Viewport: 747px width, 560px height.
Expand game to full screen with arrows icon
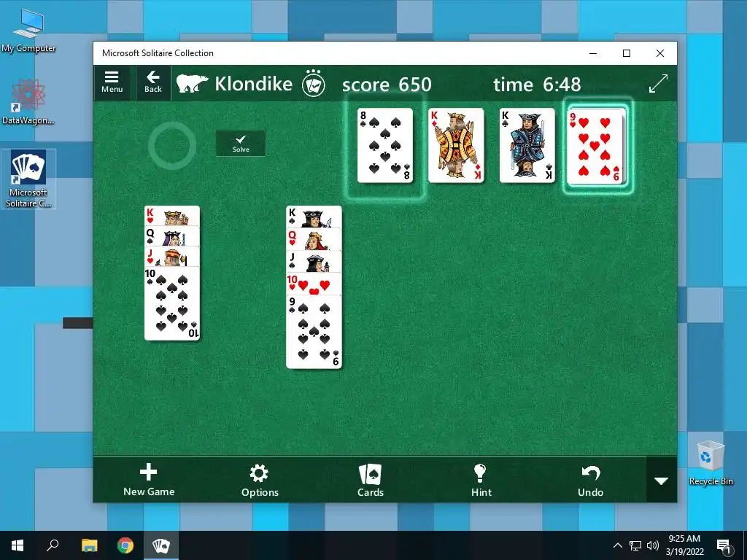point(659,84)
